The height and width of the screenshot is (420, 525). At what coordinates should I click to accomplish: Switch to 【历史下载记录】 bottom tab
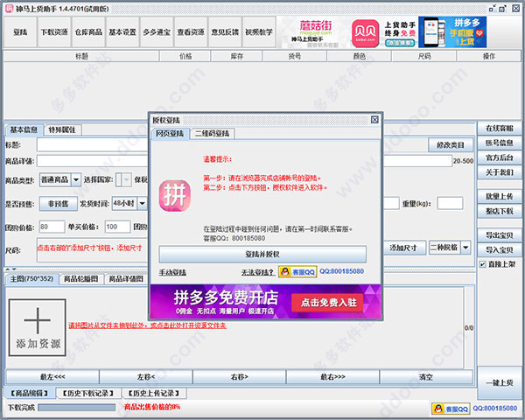point(88,393)
